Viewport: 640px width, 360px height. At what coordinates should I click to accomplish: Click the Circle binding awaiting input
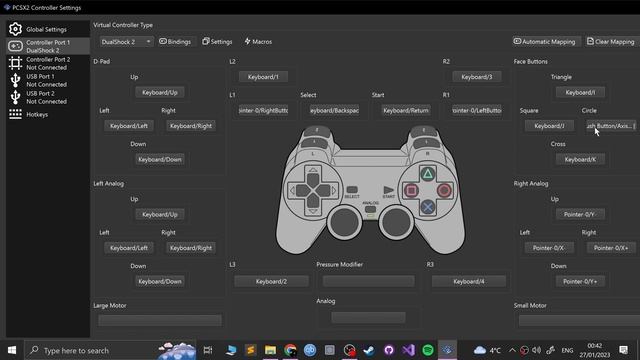(611, 126)
